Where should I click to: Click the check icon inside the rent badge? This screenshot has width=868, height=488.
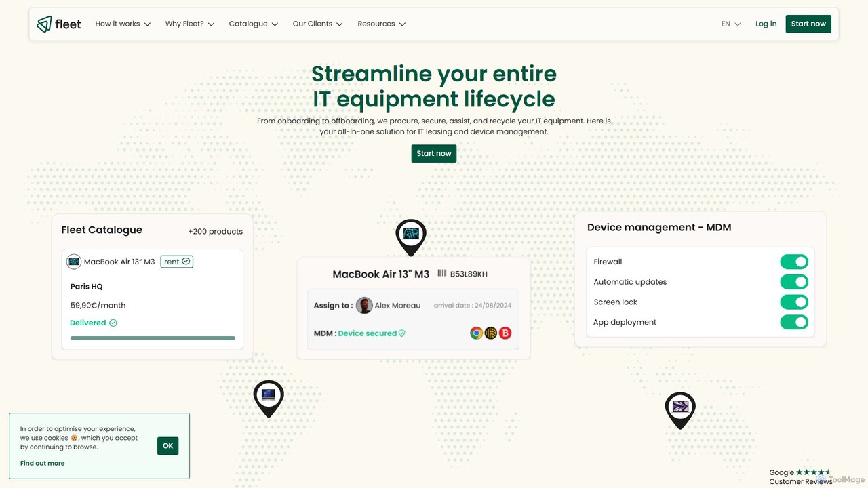click(x=186, y=262)
